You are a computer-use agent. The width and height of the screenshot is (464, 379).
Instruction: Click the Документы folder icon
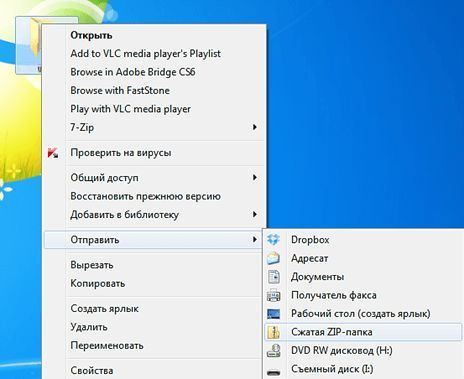pos(274,277)
